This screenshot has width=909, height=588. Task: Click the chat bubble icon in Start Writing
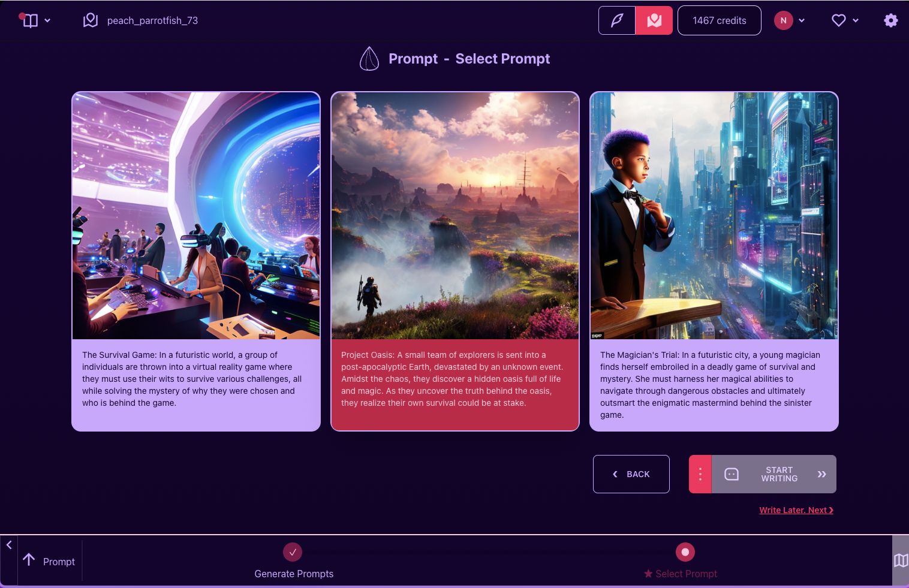(x=732, y=474)
